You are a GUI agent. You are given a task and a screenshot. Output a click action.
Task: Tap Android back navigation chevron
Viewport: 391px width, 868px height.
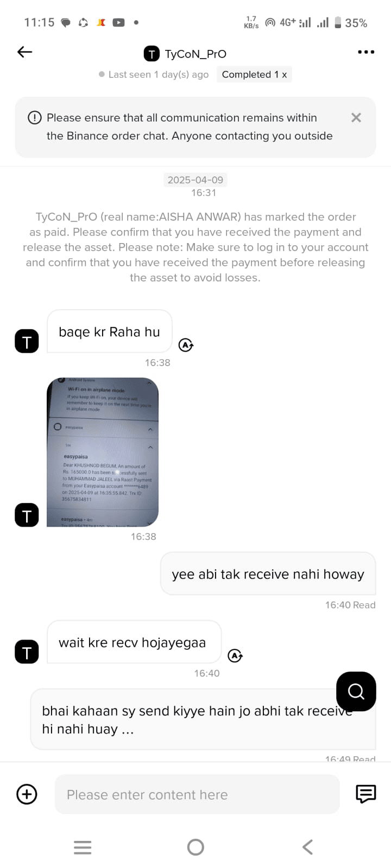(x=307, y=847)
